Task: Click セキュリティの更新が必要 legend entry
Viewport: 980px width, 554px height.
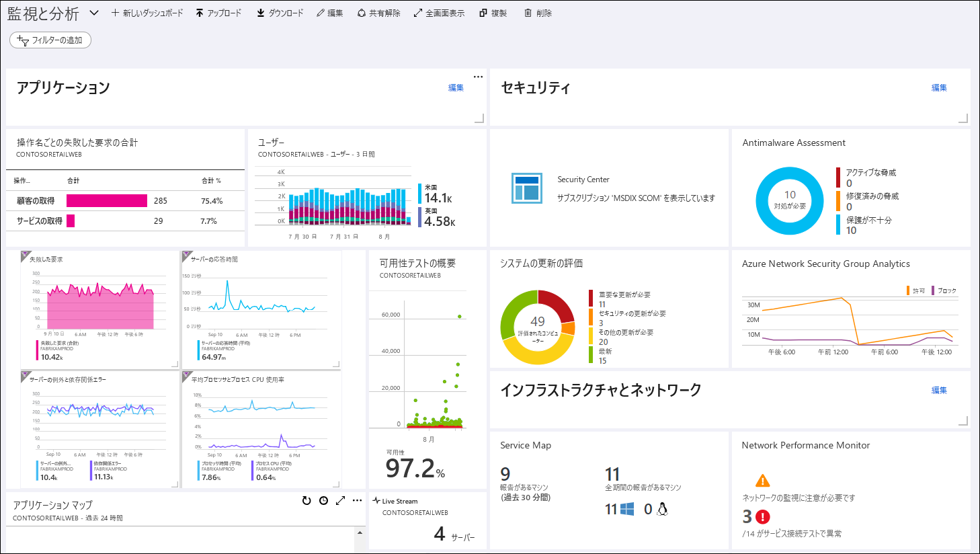Action: [x=628, y=318]
